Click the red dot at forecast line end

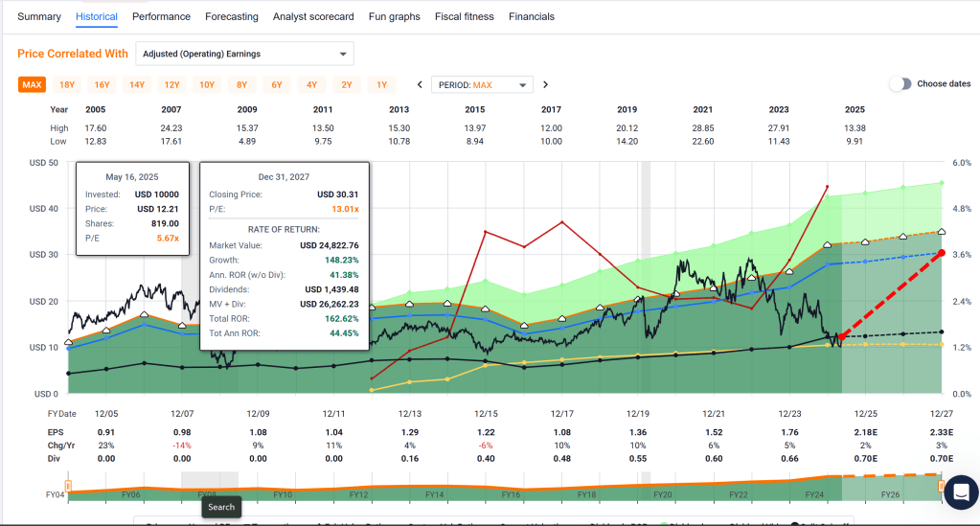(x=941, y=253)
